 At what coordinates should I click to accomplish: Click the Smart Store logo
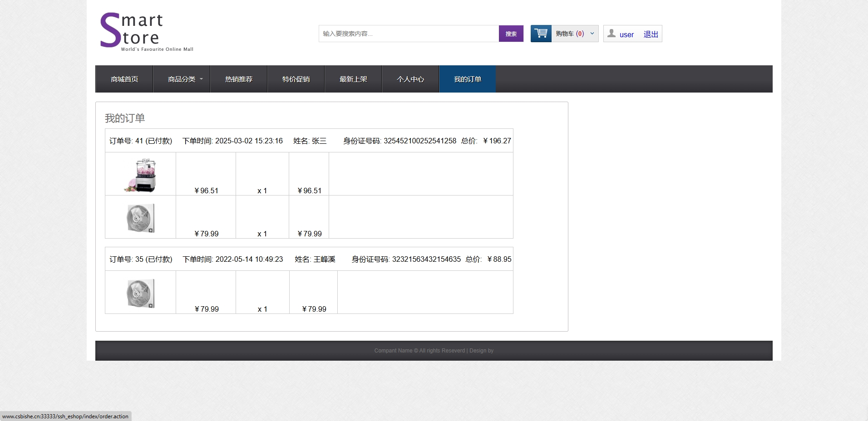146,32
